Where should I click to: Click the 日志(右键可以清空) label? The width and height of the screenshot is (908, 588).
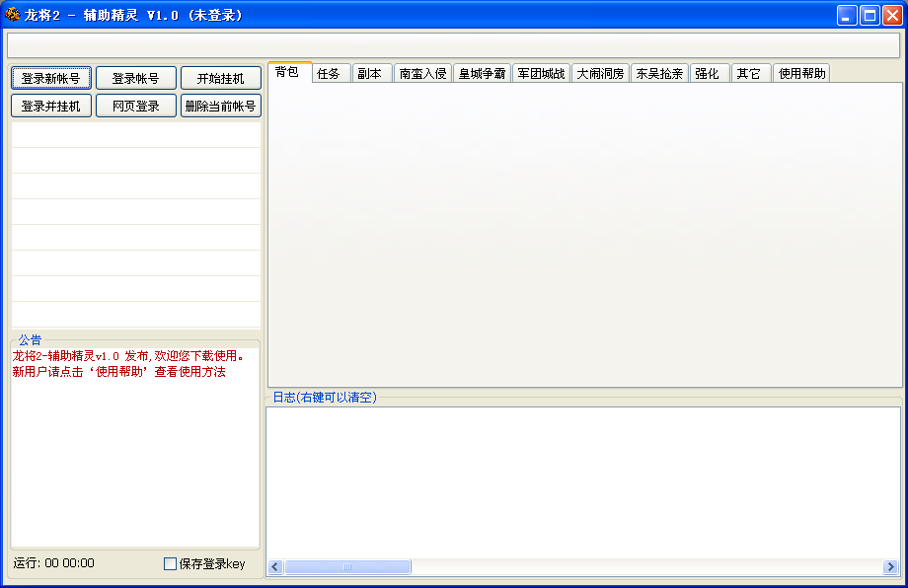325,398
